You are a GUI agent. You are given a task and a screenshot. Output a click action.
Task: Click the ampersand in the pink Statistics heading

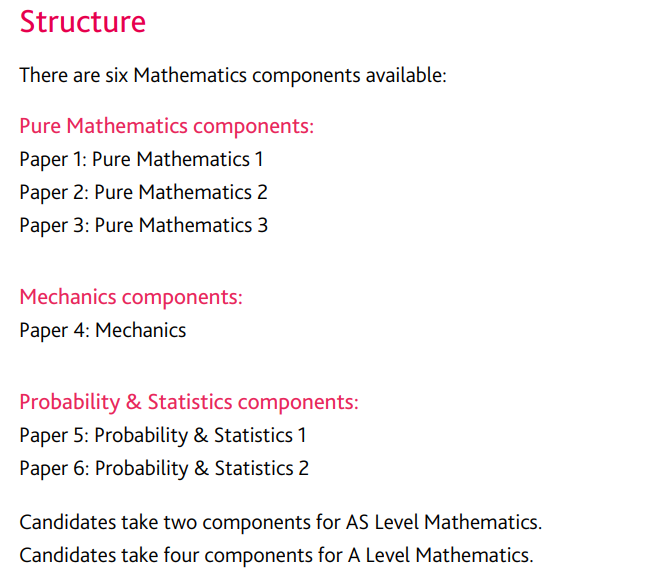134,402
